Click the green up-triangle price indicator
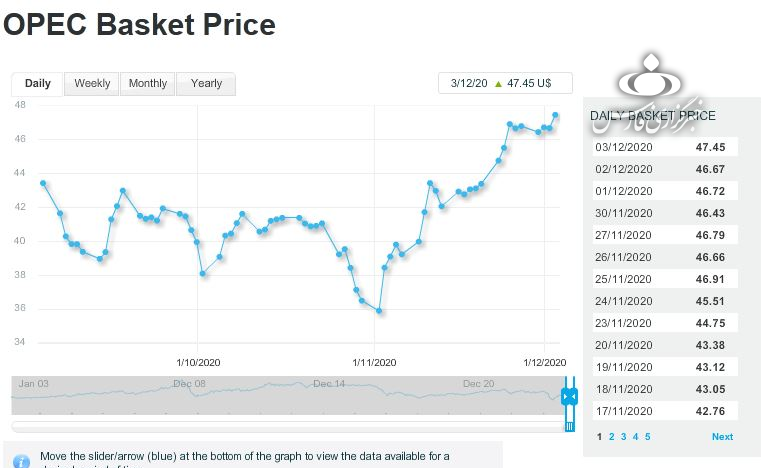Image resolution: width=761 pixels, height=468 pixels. pyautogui.click(x=499, y=84)
